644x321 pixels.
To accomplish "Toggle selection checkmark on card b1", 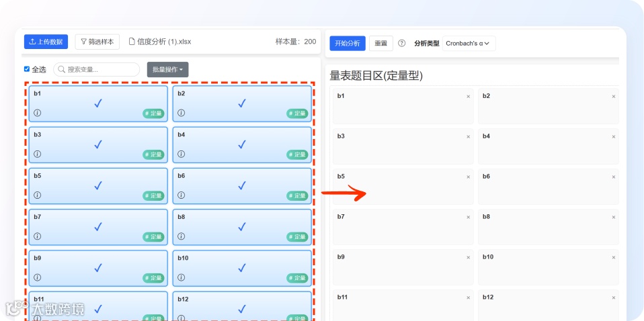I will point(97,103).
